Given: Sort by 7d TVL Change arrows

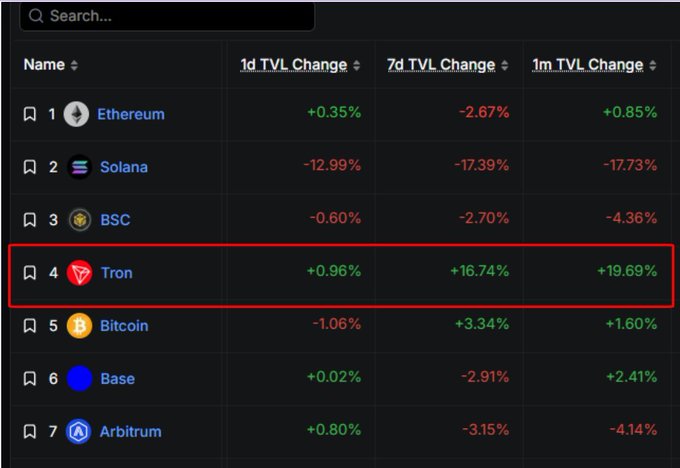Looking at the screenshot, I should (506, 65).
